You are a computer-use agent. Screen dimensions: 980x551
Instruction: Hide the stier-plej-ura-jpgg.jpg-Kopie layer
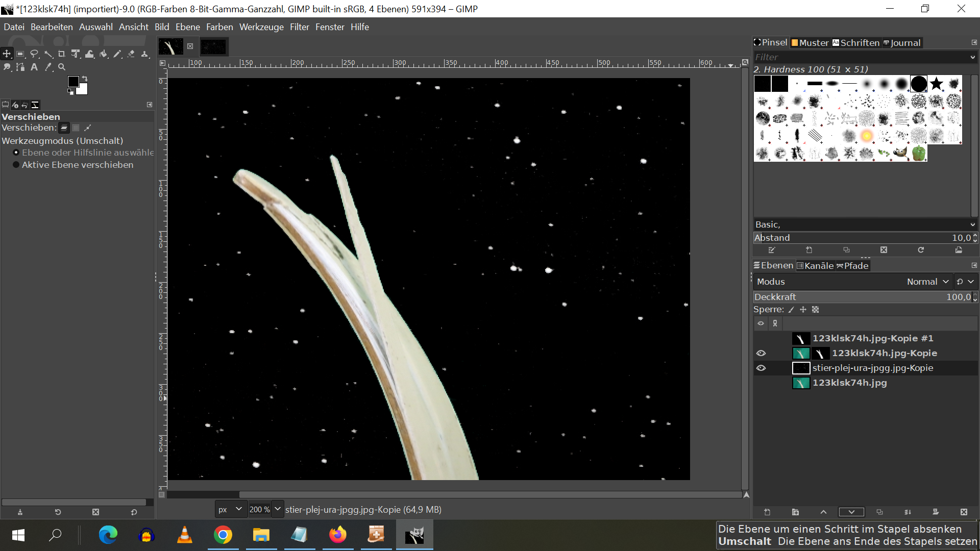coord(761,368)
